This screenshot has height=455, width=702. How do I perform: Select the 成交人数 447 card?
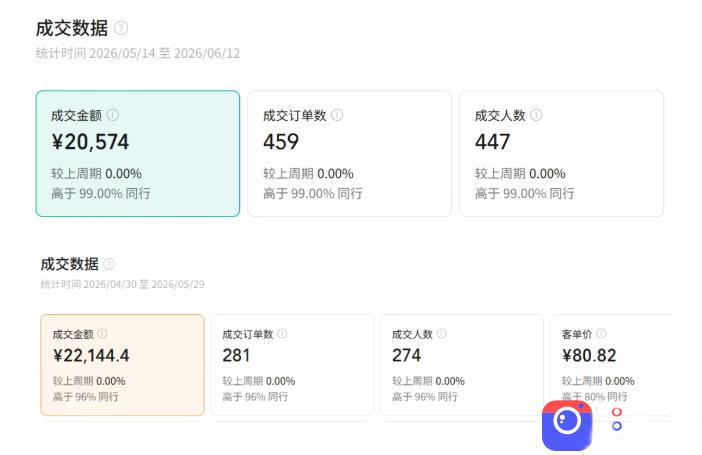[561, 154]
